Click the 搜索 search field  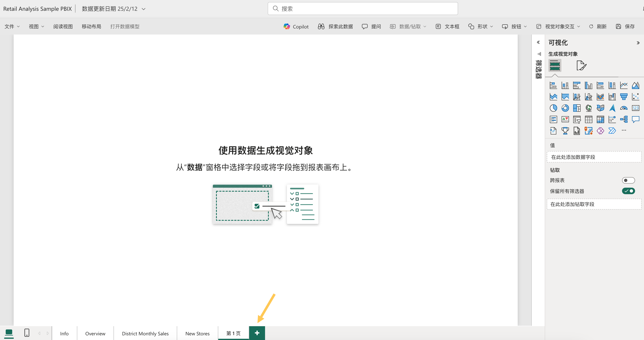pyautogui.click(x=362, y=8)
